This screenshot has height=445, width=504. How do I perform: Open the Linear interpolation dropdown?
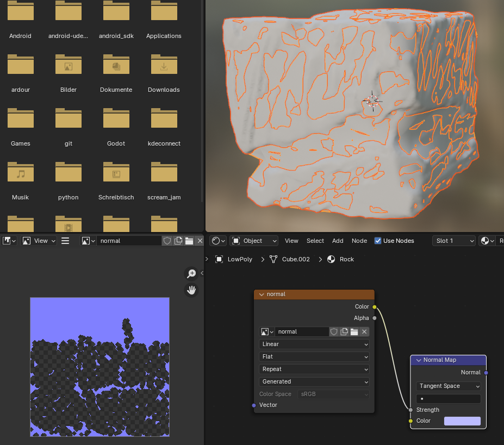[x=314, y=344]
